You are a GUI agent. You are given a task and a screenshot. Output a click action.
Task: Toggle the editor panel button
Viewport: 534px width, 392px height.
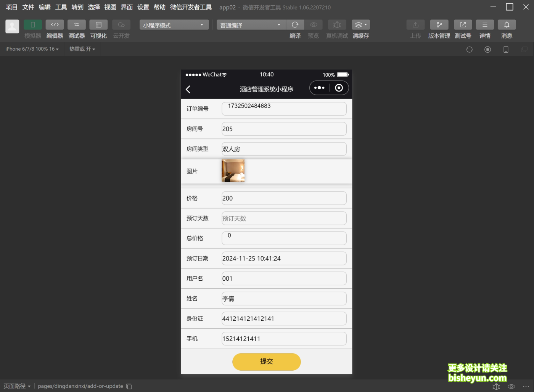pyautogui.click(x=55, y=25)
